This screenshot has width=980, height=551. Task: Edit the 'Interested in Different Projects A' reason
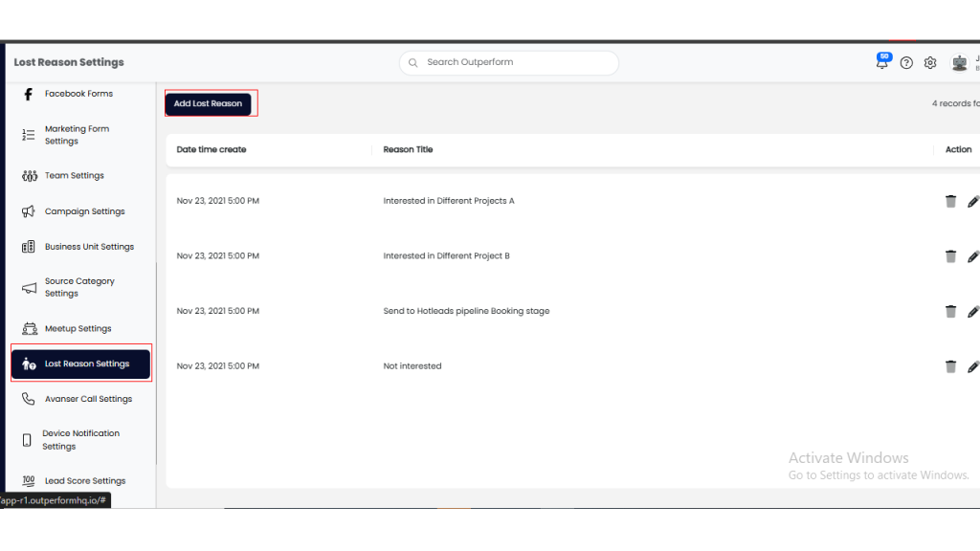pyautogui.click(x=972, y=201)
